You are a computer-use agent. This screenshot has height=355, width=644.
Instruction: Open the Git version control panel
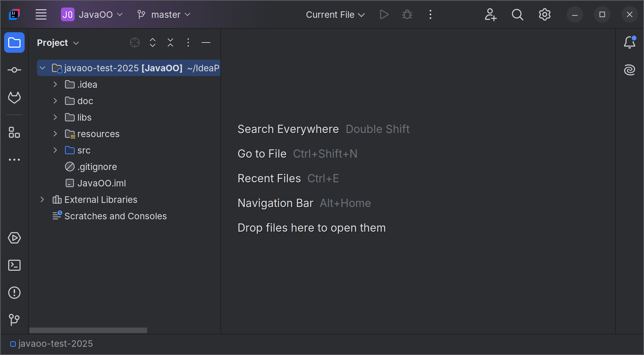14,320
